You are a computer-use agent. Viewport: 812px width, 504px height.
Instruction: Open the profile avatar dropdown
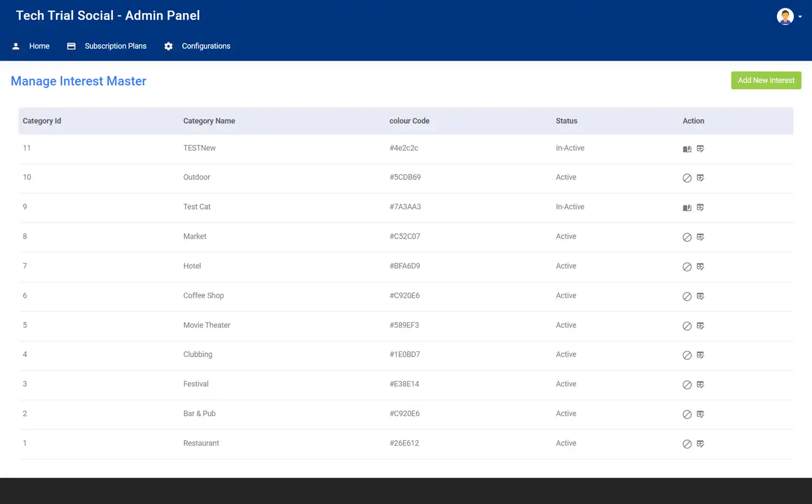(x=785, y=16)
